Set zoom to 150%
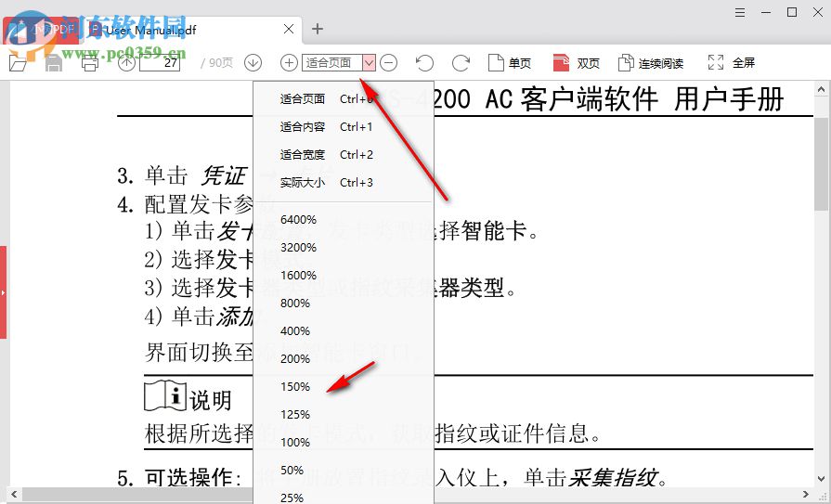The height and width of the screenshot is (504, 831). coord(344,387)
